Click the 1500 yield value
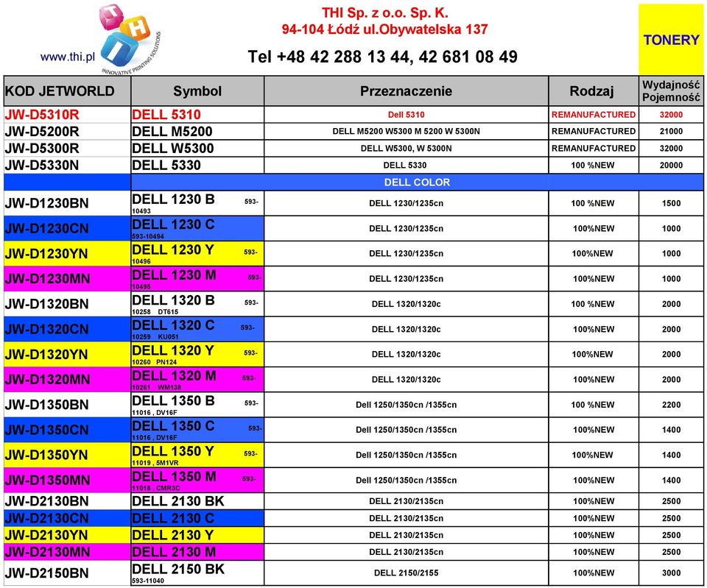 point(671,203)
